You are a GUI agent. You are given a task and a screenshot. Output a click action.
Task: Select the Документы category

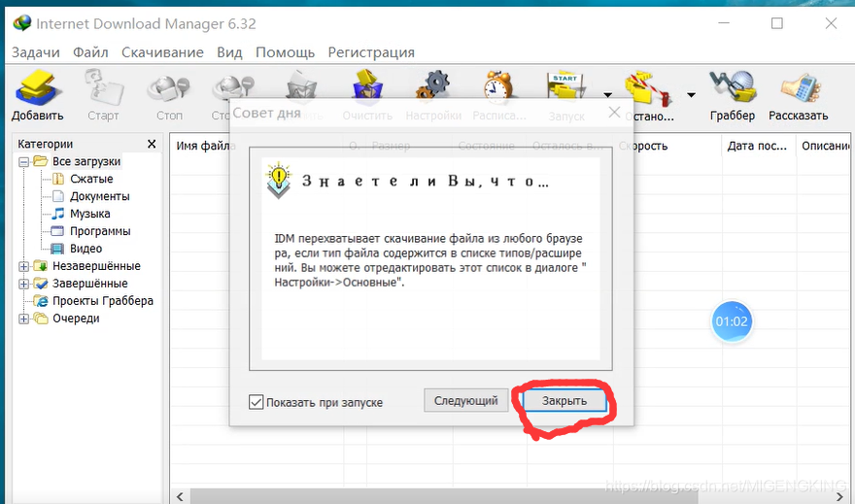[100, 196]
